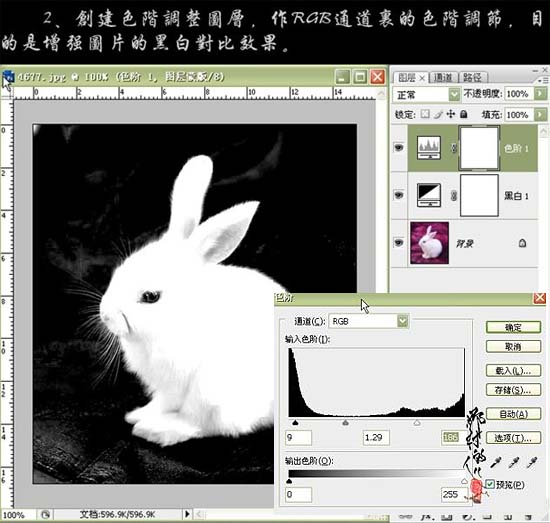Click the input white point slider
The image size is (550, 523).
click(417, 423)
